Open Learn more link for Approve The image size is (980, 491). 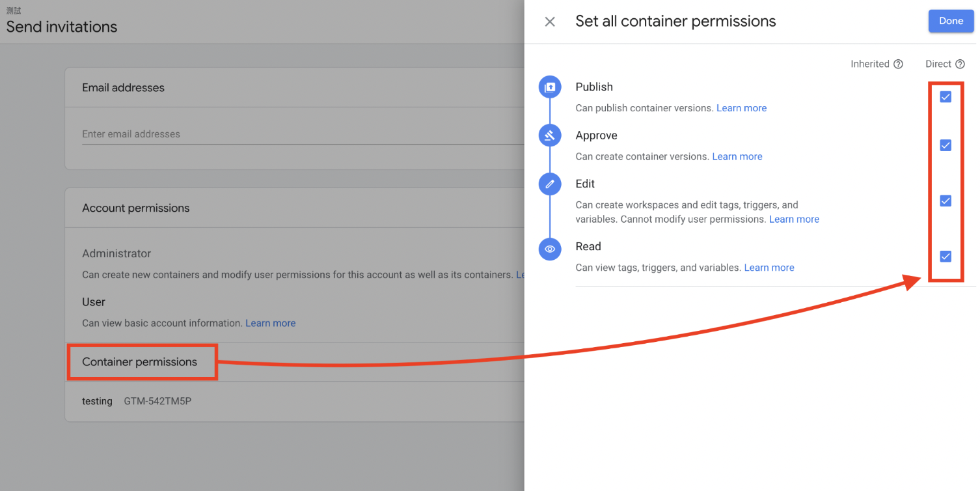(737, 156)
